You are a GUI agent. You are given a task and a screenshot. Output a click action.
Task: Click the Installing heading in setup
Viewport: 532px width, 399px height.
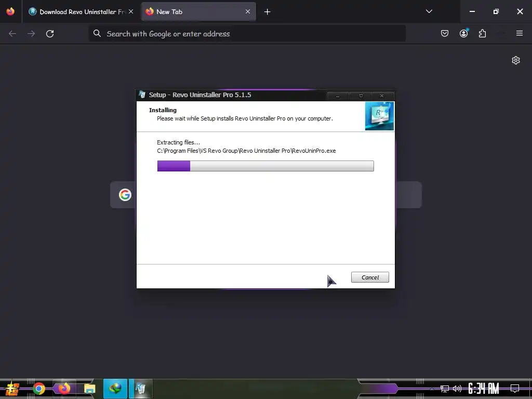click(163, 110)
